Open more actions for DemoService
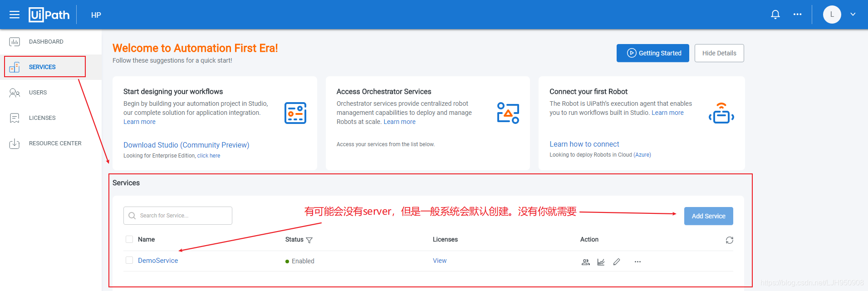The image size is (868, 291). point(638,262)
